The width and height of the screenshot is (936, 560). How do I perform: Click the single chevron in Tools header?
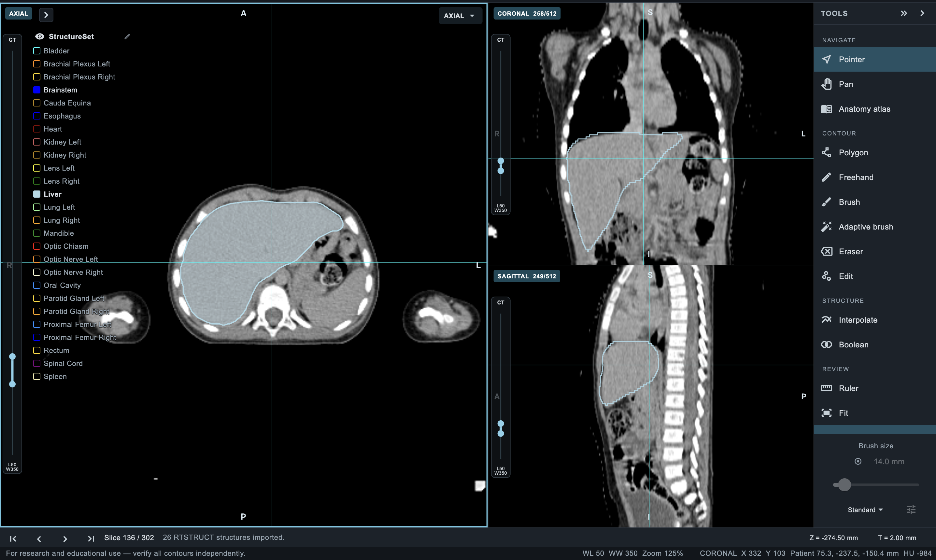[922, 13]
